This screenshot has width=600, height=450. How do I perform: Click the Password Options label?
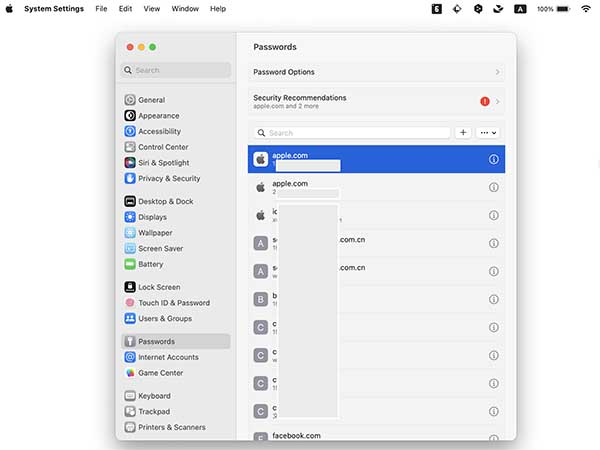coord(284,72)
